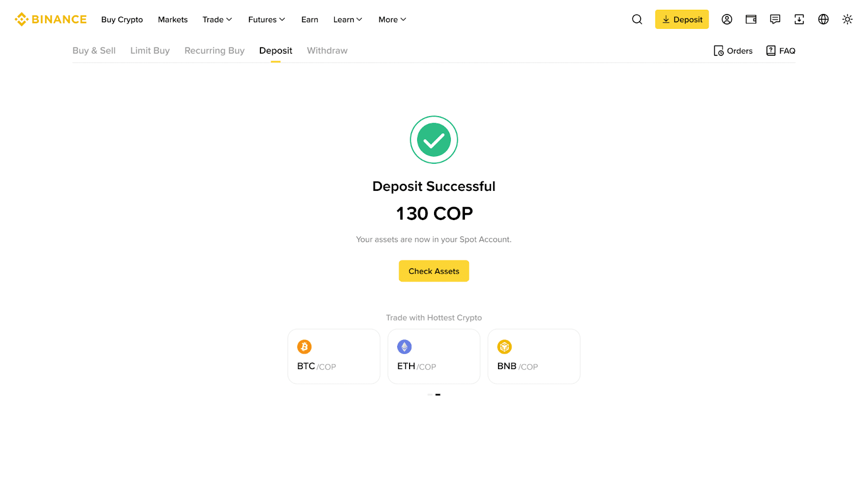The width and height of the screenshot is (868, 489).
Task: Click the BNB coin icon
Action: coord(505,346)
